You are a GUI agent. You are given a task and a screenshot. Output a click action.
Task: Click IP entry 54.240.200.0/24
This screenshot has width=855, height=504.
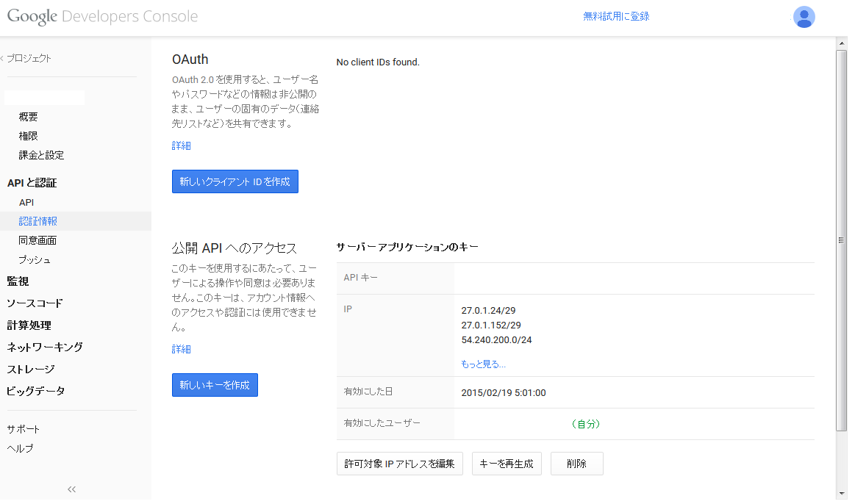(496, 340)
